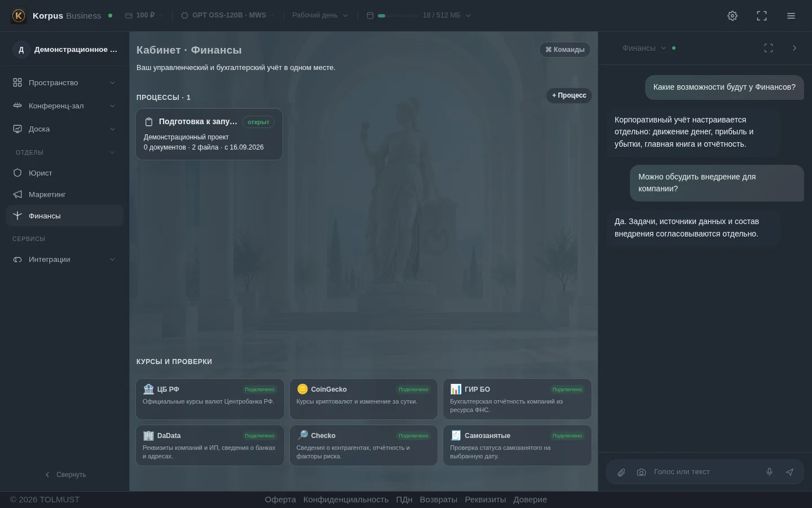The image size is (812, 508).
Task: Open the settings gear icon
Action: coord(732,16)
